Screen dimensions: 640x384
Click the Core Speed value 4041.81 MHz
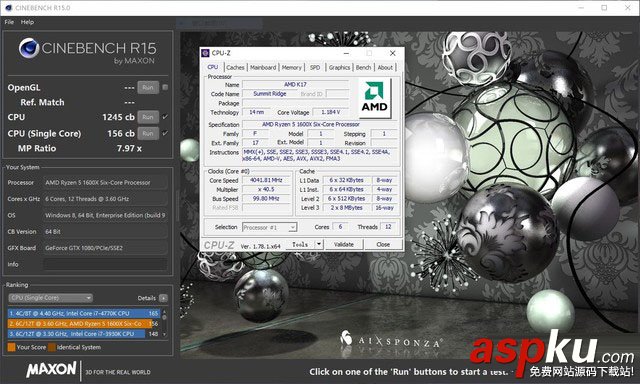pos(266,180)
